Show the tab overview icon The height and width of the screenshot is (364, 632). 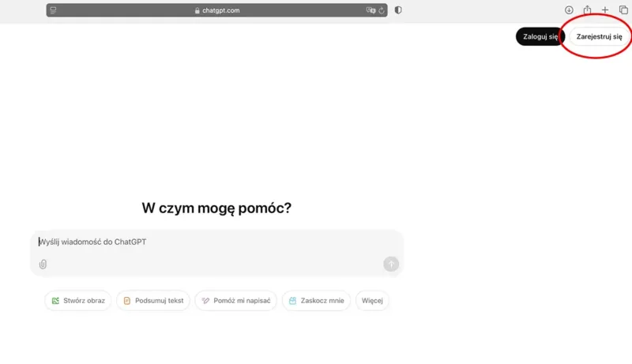coord(623,10)
